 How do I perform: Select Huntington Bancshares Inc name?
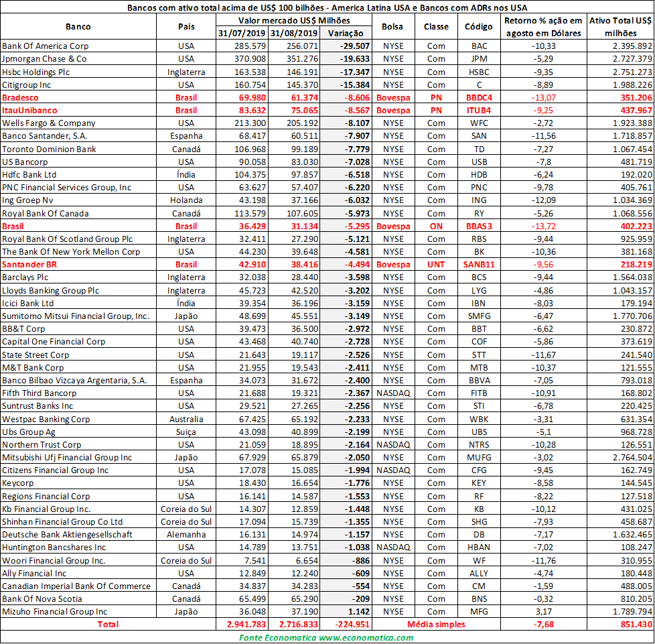(x=54, y=548)
